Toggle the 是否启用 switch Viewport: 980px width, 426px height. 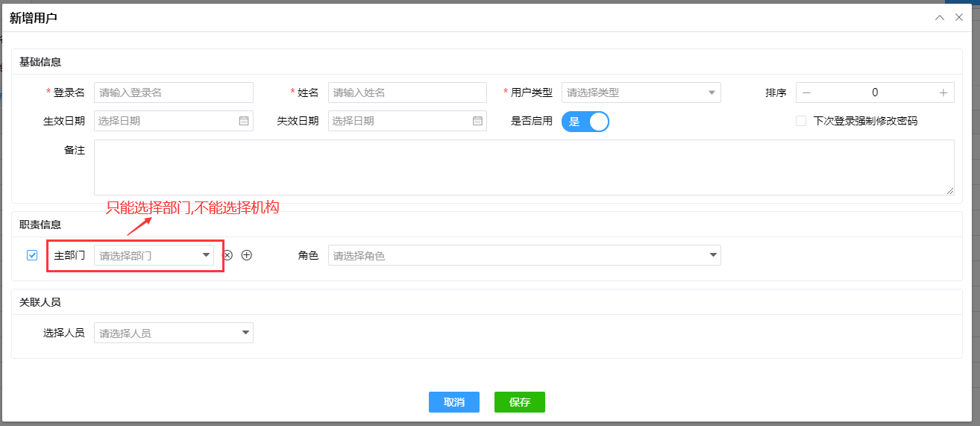(585, 122)
